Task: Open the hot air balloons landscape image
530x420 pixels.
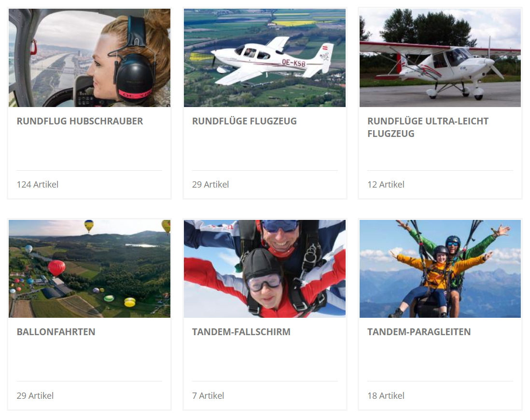Action: click(x=89, y=269)
